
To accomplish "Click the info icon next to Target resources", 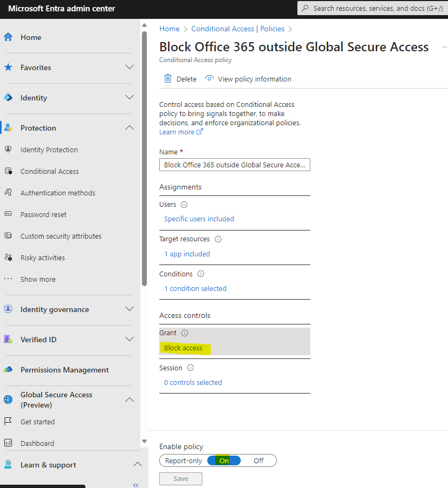I will [x=218, y=239].
